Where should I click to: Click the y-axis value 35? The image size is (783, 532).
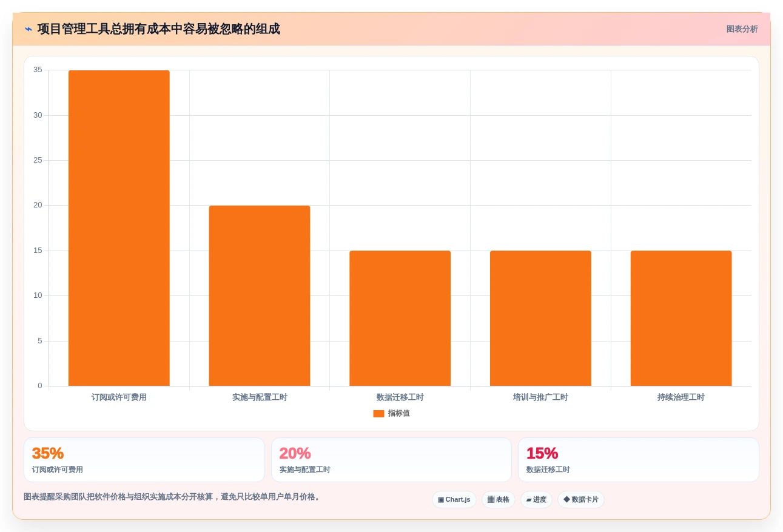pyautogui.click(x=38, y=70)
